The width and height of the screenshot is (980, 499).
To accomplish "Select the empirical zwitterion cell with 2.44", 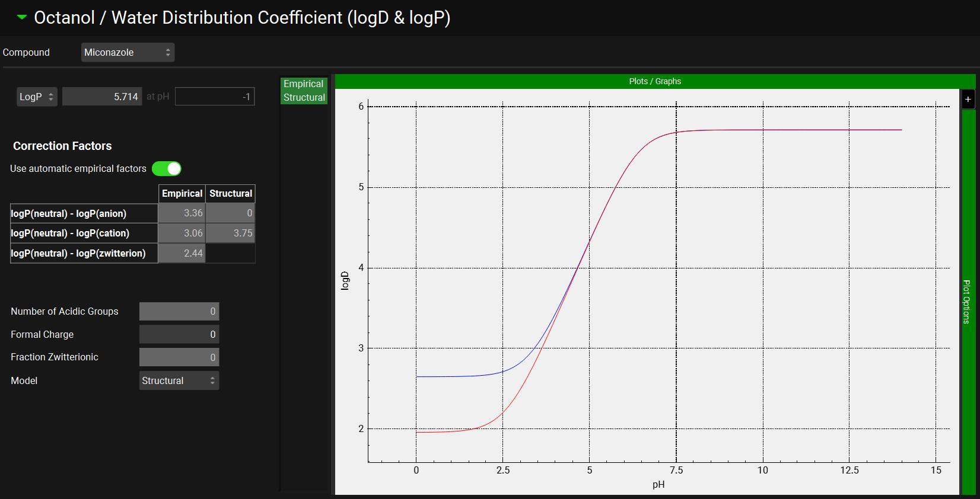I will pos(182,253).
